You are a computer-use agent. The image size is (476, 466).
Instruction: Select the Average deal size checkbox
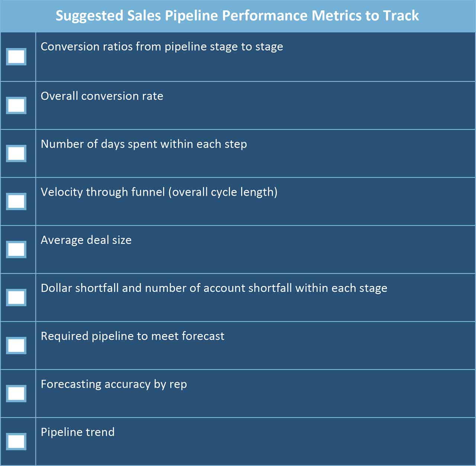(16, 249)
